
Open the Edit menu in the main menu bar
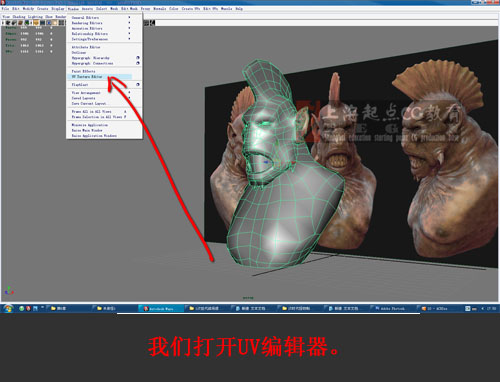16,9
